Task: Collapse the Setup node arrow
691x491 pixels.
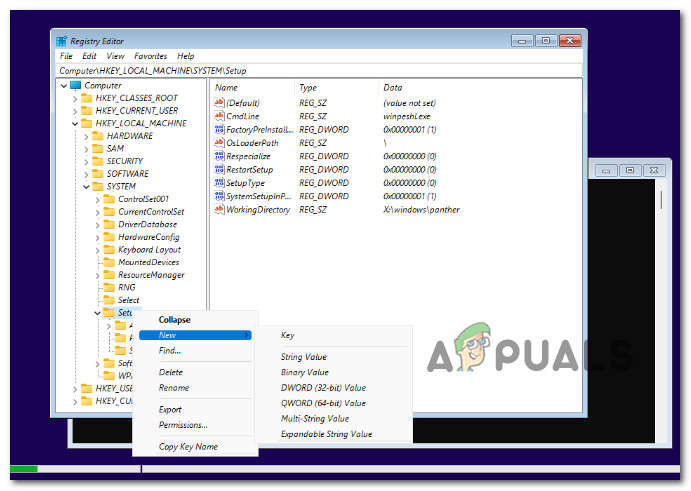Action: coord(97,313)
